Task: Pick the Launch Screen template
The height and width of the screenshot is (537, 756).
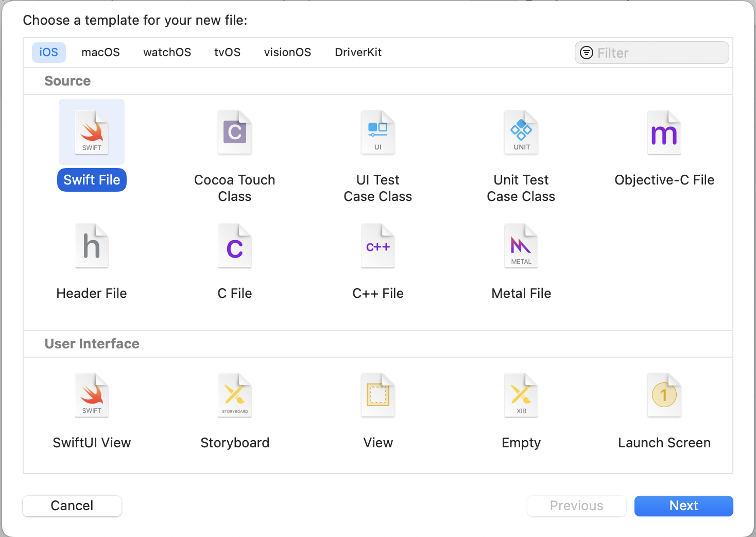Action: click(664, 395)
